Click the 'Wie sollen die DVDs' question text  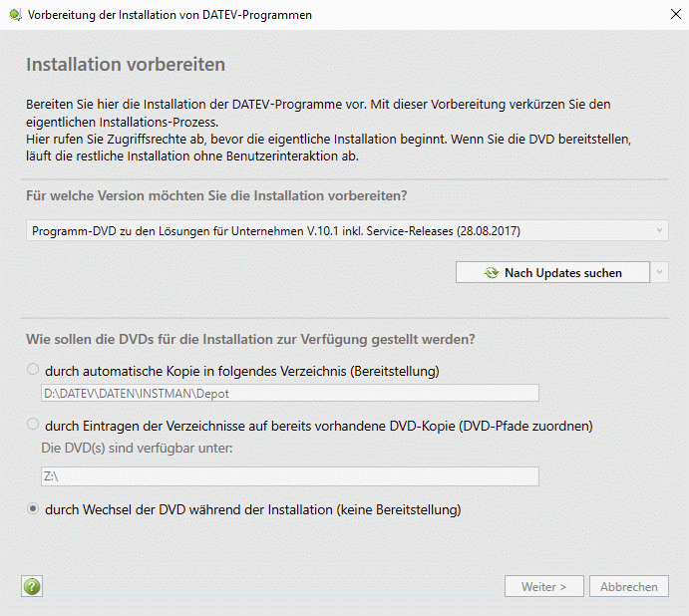click(x=250, y=339)
